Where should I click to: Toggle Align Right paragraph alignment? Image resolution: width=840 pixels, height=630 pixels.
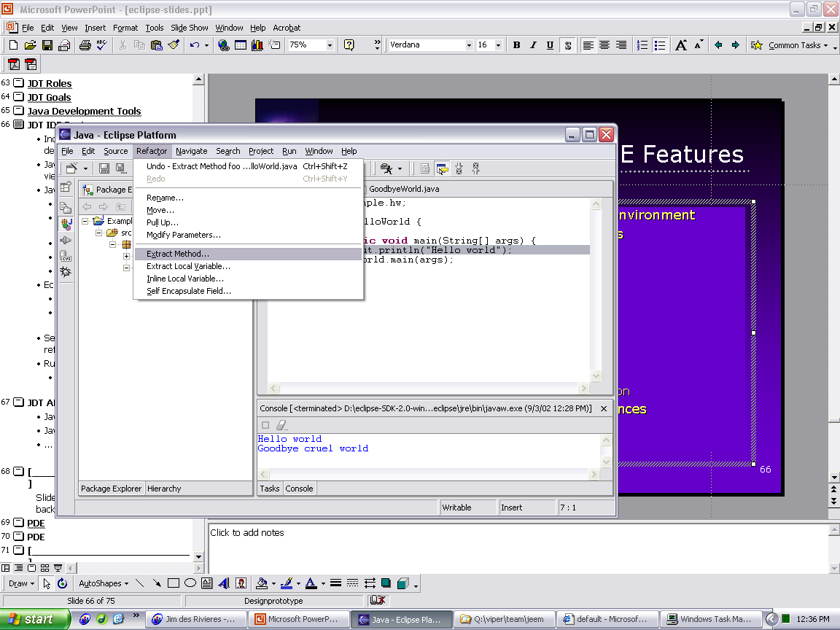point(621,45)
